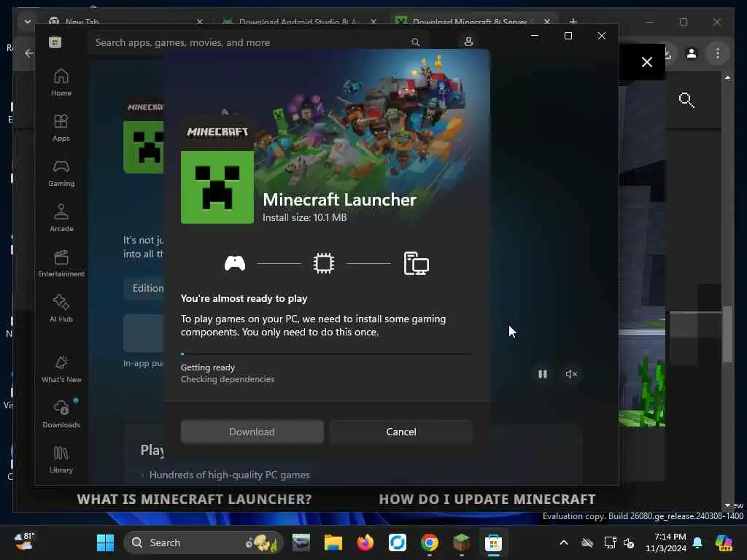The width and height of the screenshot is (747, 560).
Task: Open the Chrome profile avatar
Action: click(x=692, y=53)
